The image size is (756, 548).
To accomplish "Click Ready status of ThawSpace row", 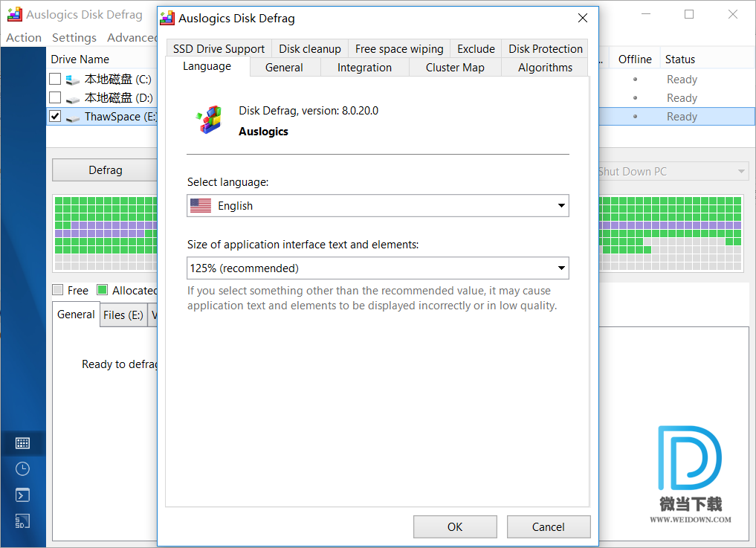I will 682,117.
